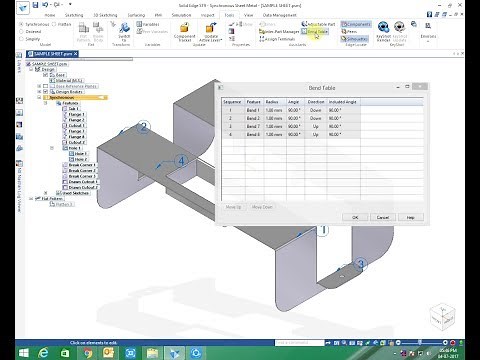Viewport: 480px width, 360px height.
Task: Open the ribbon help icon
Action: (x=429, y=14)
